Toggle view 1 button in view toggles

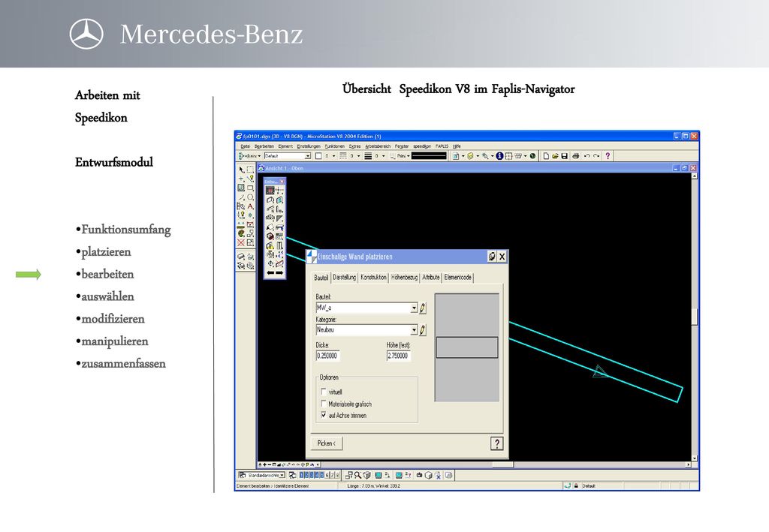pos(302,475)
